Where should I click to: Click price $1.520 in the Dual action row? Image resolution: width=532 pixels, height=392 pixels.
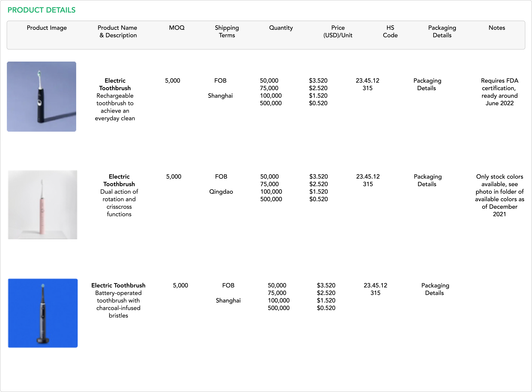tap(319, 192)
